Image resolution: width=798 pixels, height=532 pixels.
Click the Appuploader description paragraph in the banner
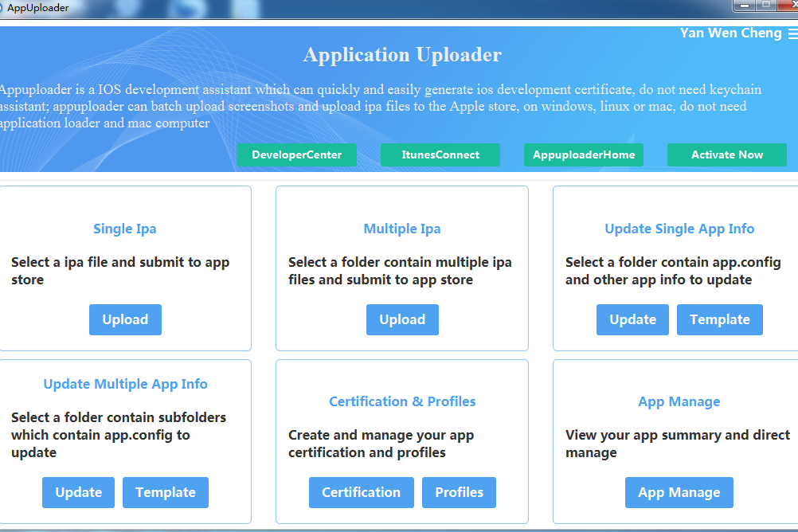tap(381, 107)
